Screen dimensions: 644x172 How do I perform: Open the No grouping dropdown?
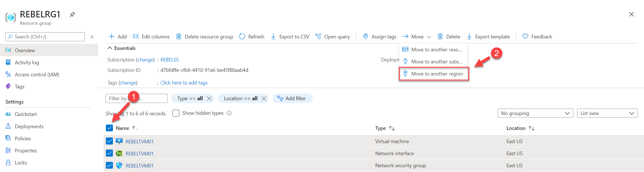point(535,113)
